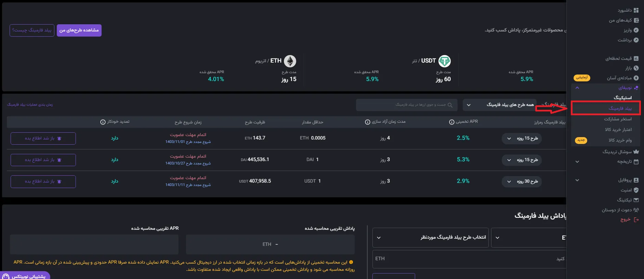Screen dimensions: 644x279
Task: Click capacity value DAI 445,536.1
Action: pos(255,160)
